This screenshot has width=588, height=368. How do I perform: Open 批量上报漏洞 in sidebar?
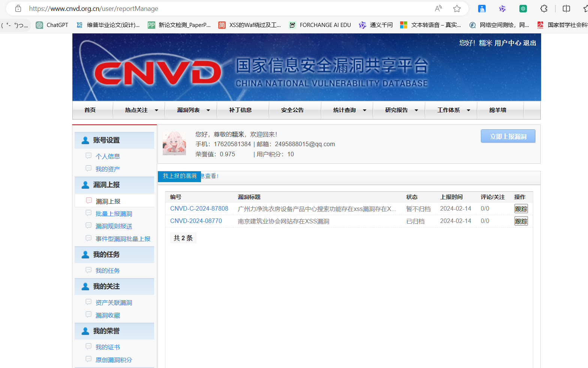tap(114, 214)
